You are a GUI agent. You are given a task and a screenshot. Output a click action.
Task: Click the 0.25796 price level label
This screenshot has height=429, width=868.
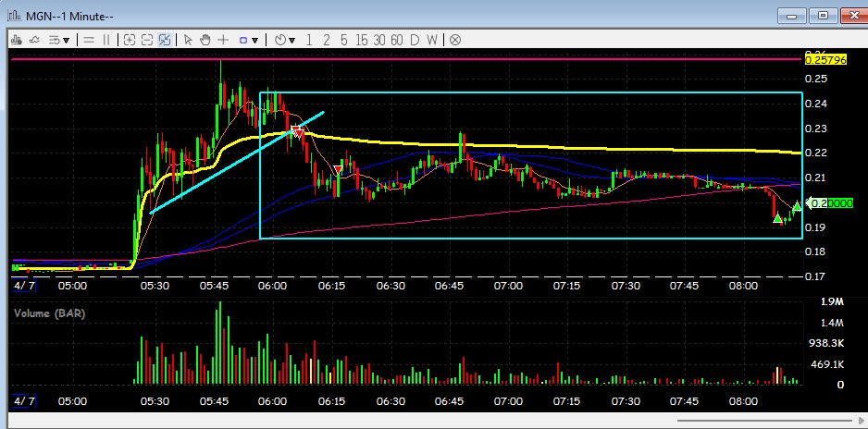[x=825, y=59]
